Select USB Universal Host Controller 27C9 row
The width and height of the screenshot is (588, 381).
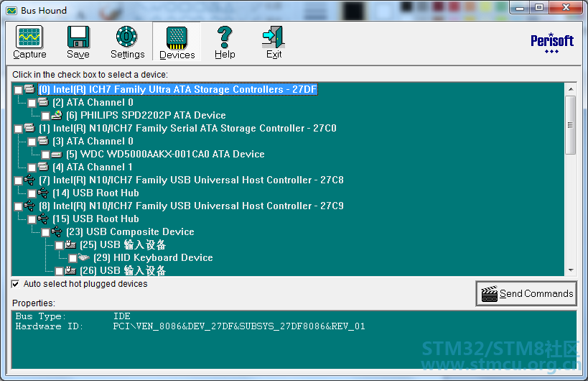tap(191, 206)
